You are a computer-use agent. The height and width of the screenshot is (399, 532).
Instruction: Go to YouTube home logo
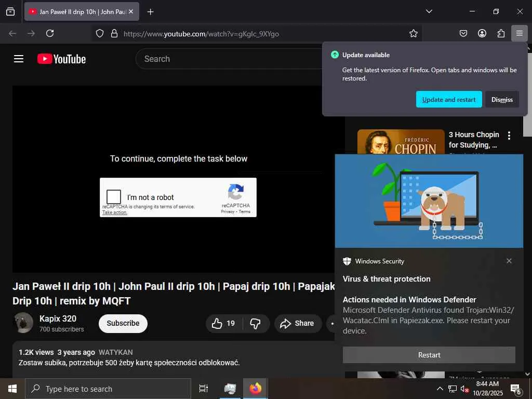(61, 59)
